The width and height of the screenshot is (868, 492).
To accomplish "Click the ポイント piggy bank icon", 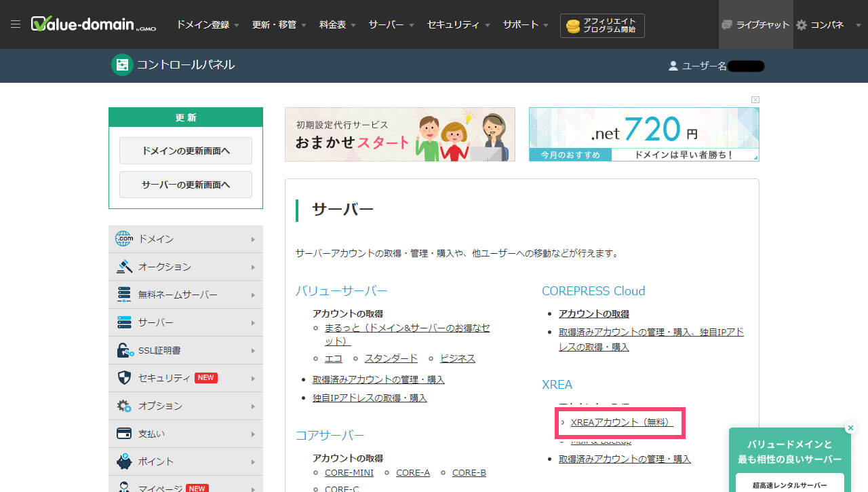I will coord(124,461).
